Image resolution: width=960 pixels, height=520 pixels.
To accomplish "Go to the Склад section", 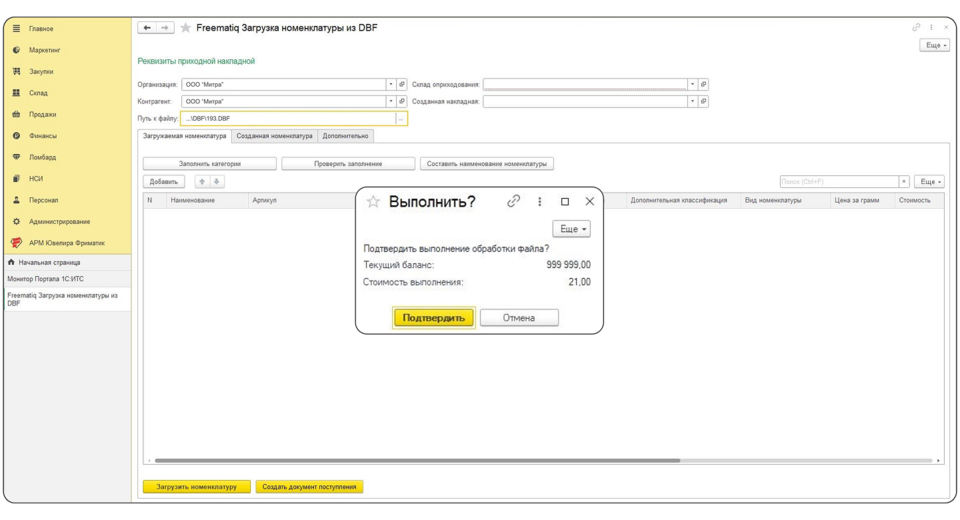I will point(38,93).
